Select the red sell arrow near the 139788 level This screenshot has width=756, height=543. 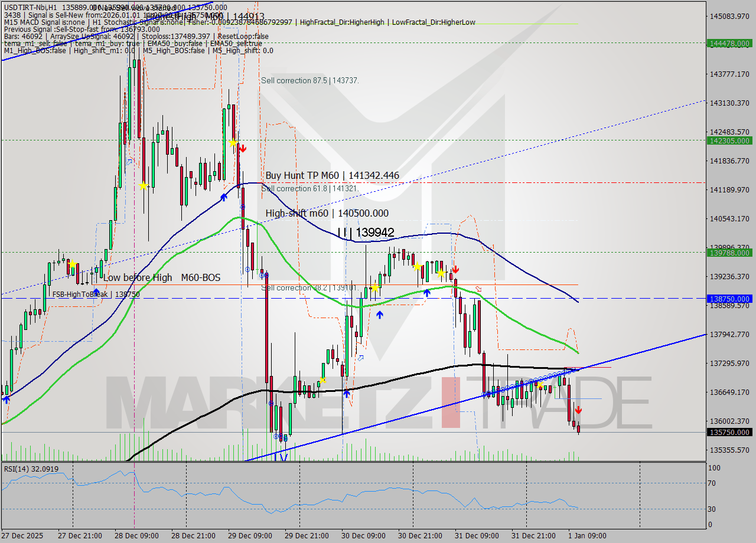pos(456,270)
